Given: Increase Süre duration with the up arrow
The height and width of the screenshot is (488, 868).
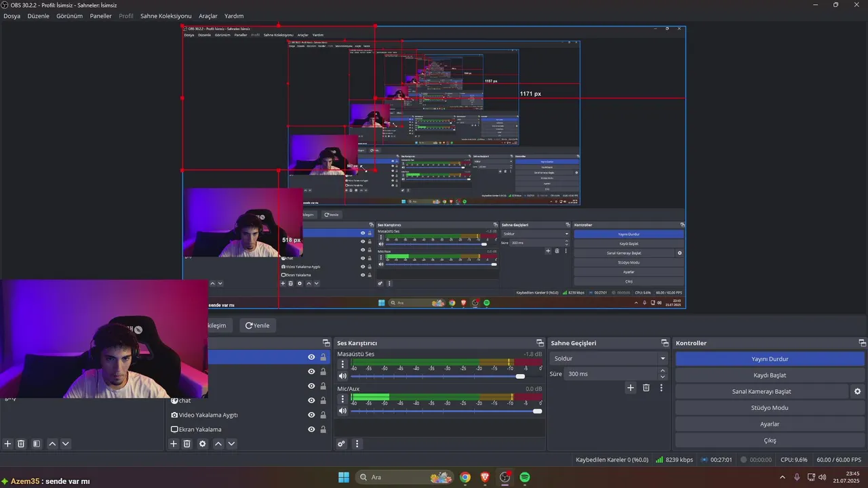Looking at the screenshot, I should click(663, 371).
